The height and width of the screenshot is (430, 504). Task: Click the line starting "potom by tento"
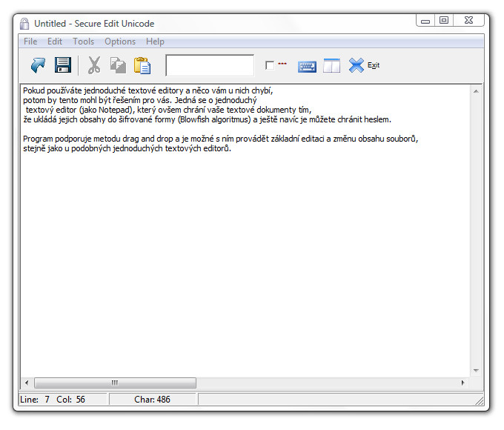coord(140,100)
